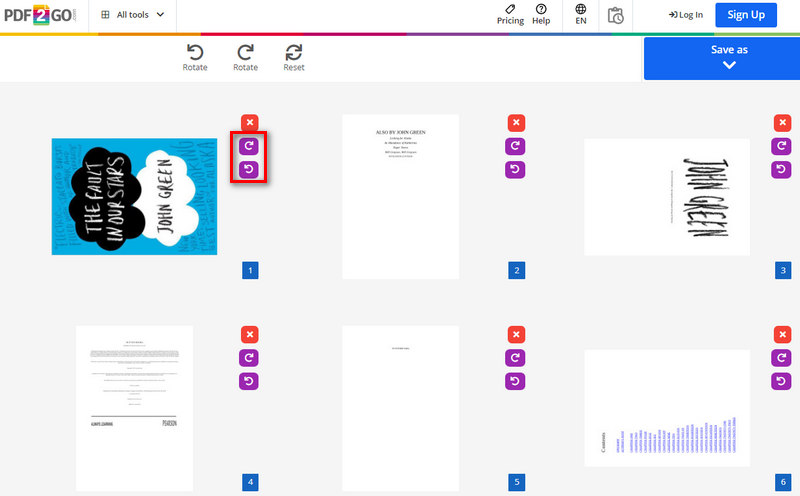Rotate page 6 counterclockwise
Image resolution: width=800 pixels, height=496 pixels.
point(782,381)
